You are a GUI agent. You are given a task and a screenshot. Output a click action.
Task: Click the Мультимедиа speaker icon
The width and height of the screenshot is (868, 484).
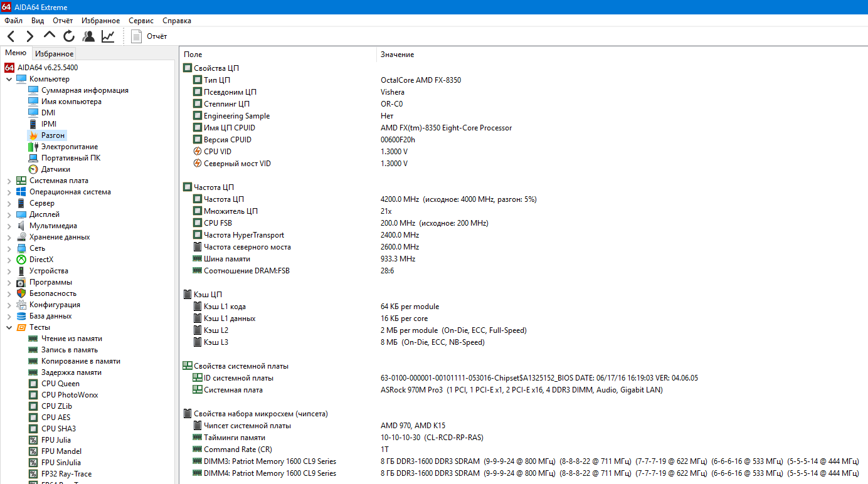21,226
